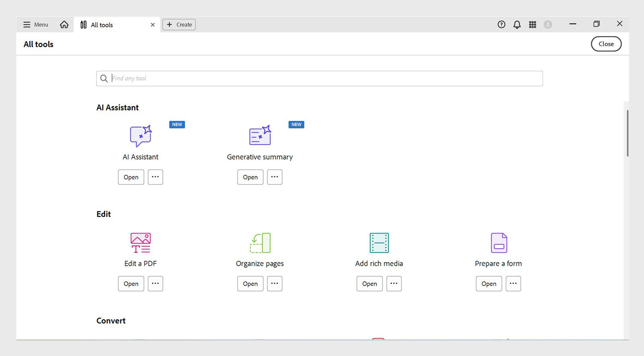
Task: Open the Help question mark icon
Action: (x=501, y=25)
